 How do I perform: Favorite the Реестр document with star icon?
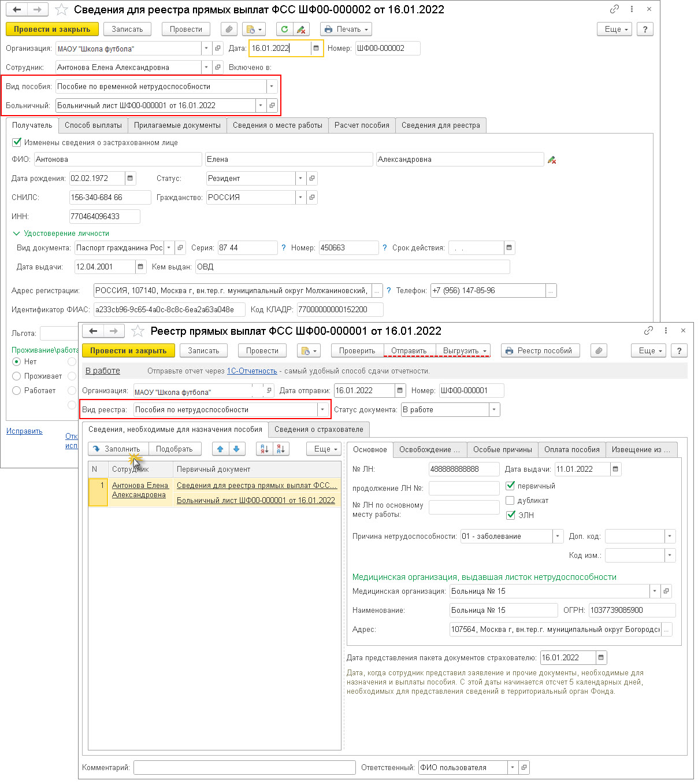click(x=138, y=331)
